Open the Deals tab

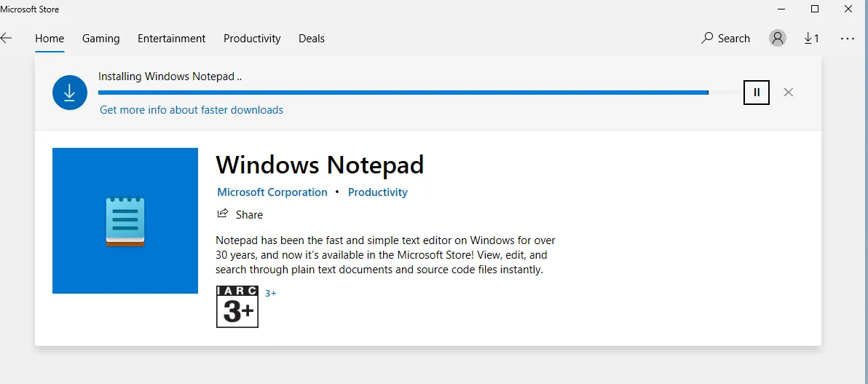[x=312, y=38]
